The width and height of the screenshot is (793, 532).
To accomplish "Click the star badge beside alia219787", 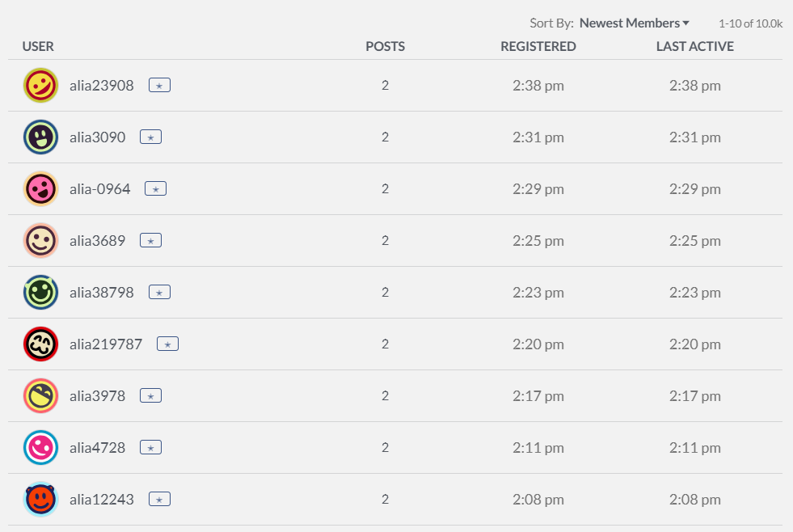I will click(x=167, y=344).
